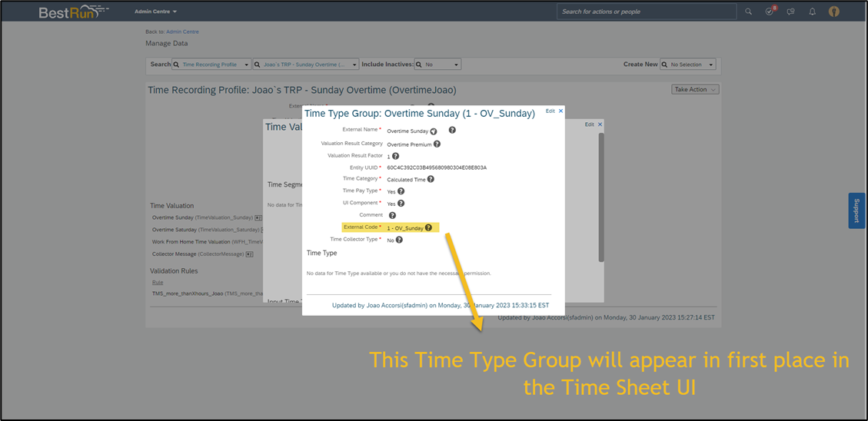
Task: Click the Time Valuation dialog vertical scrollbar
Action: click(x=601, y=197)
